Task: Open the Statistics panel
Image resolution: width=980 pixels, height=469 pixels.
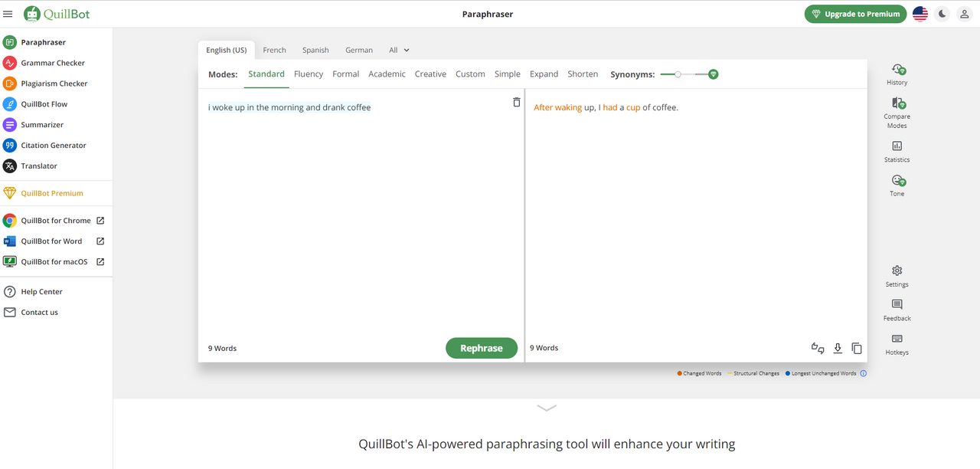Action: (x=897, y=151)
